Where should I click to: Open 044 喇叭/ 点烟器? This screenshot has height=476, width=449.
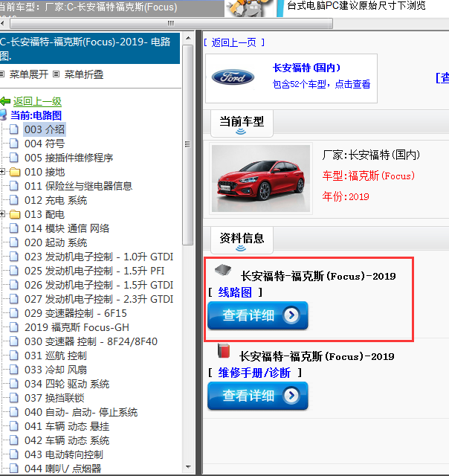coord(62,469)
